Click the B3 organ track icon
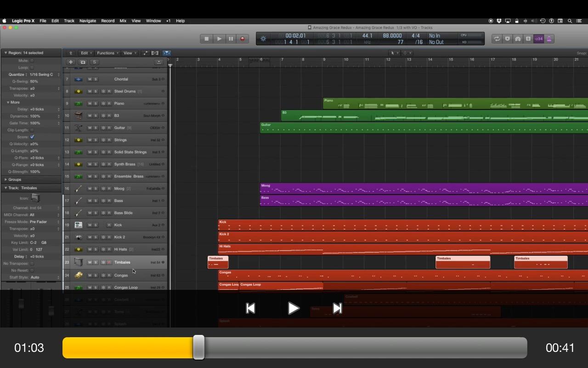 79,115
